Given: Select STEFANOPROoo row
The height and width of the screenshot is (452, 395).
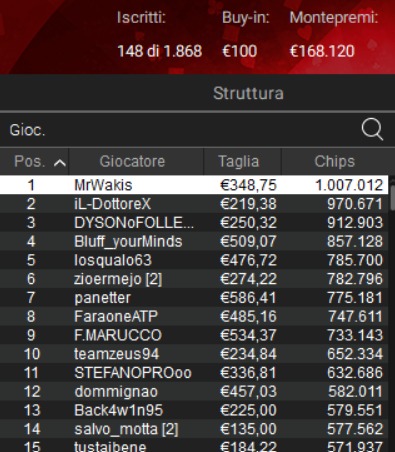Looking at the screenshot, I should coord(194,373).
